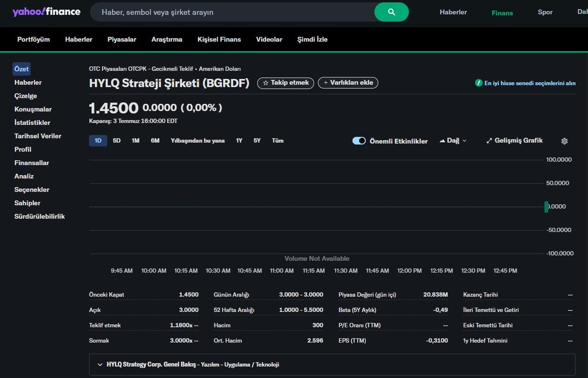Select Profil in the left sidebar
The height and width of the screenshot is (378, 588).
tap(23, 149)
